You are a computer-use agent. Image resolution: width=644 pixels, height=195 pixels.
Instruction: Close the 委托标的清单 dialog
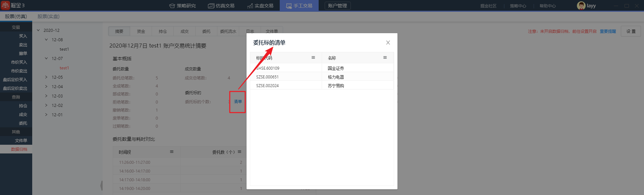coord(388,43)
